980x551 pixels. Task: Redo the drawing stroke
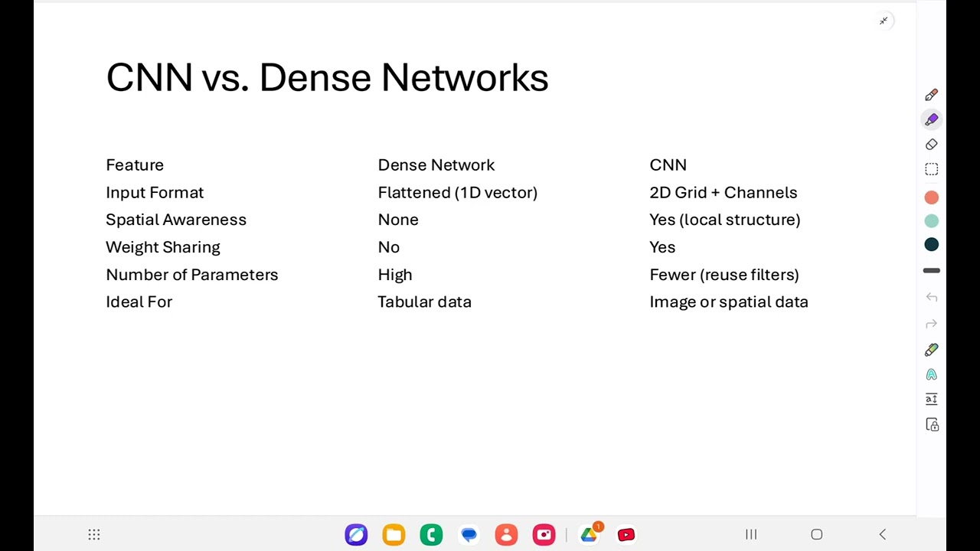pos(931,324)
